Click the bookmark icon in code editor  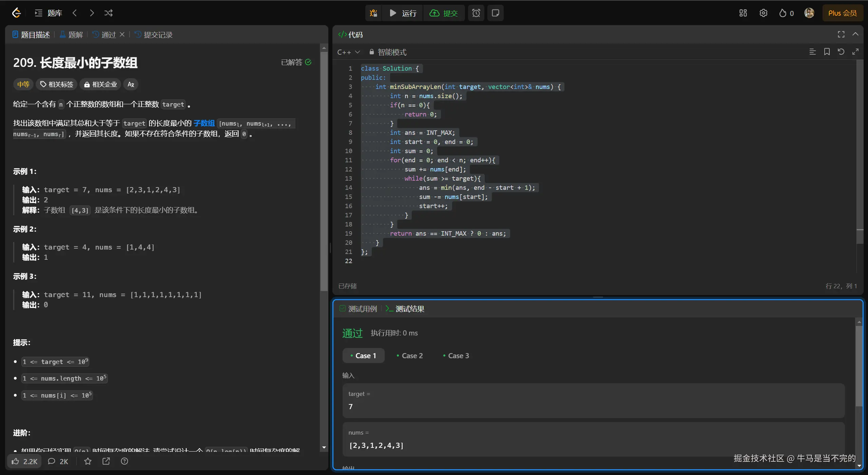point(827,52)
